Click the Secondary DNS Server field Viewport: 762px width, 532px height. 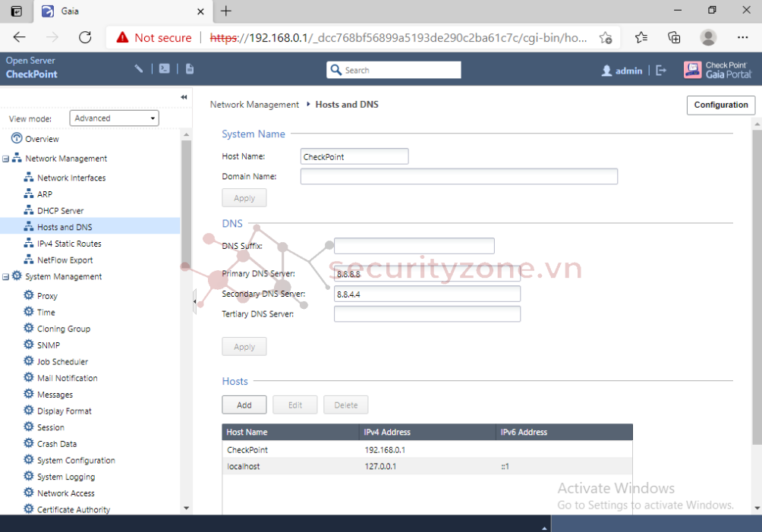pyautogui.click(x=427, y=294)
